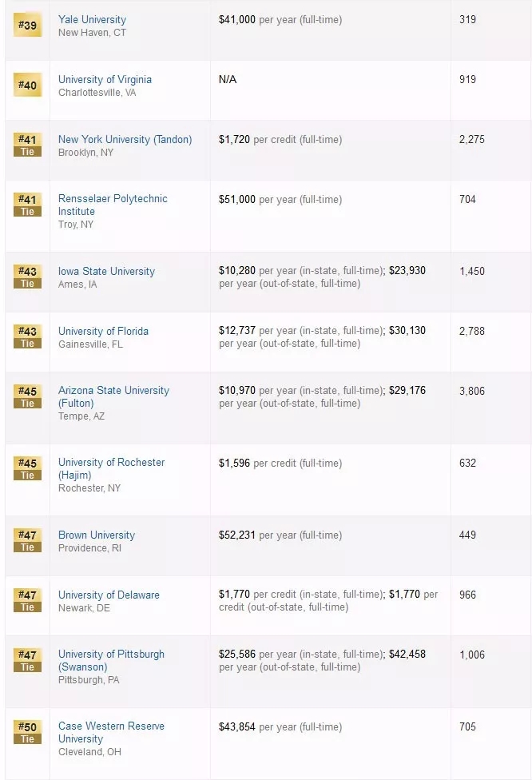Viewport: 532px width, 780px height.
Task: Open the University of Delaware link
Action: tap(109, 595)
